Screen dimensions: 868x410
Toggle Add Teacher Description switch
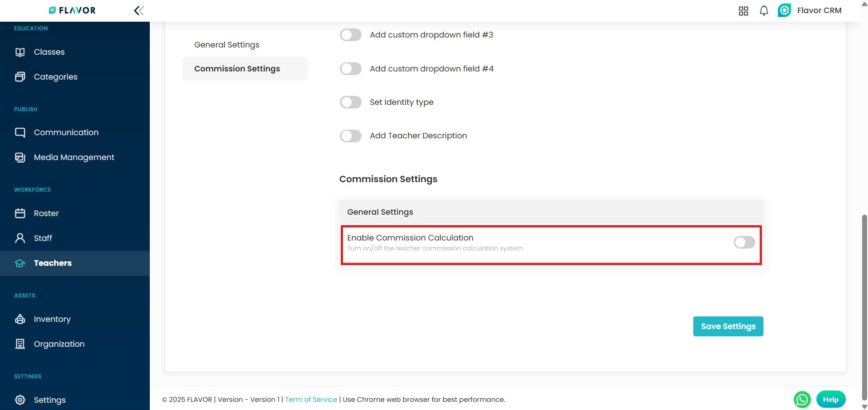click(x=351, y=136)
